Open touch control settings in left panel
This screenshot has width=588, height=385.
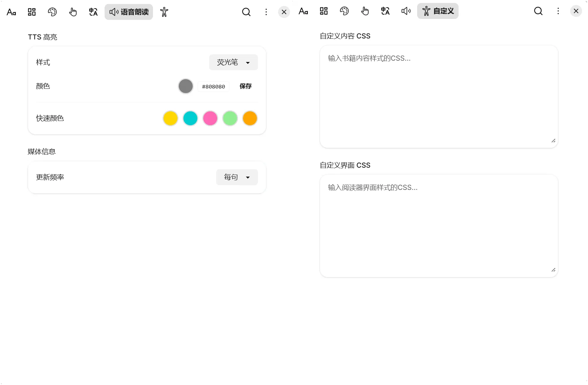pos(73,12)
